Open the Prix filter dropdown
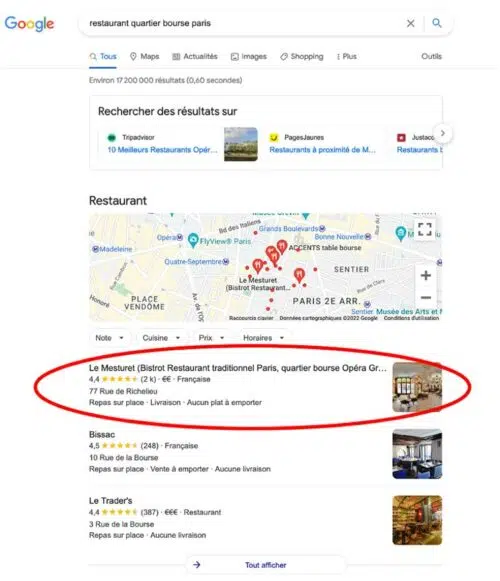 (x=211, y=338)
